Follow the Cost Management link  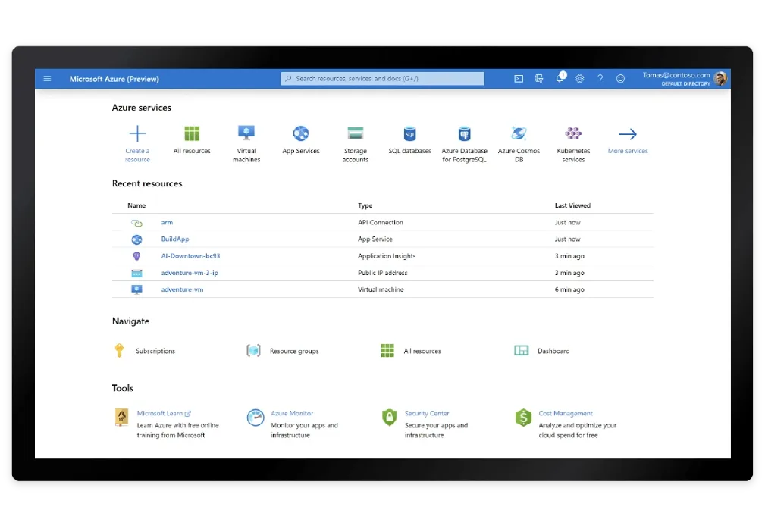click(x=566, y=413)
